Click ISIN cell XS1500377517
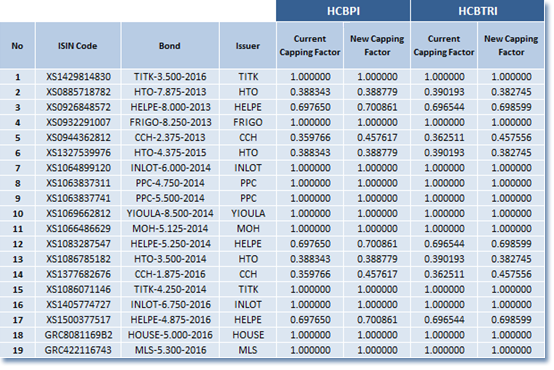 [78, 320]
